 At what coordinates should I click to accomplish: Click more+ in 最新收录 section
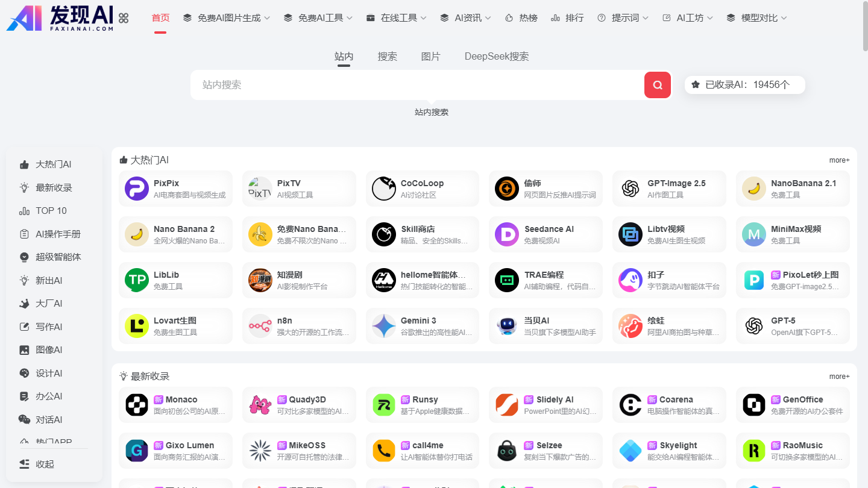click(x=839, y=377)
